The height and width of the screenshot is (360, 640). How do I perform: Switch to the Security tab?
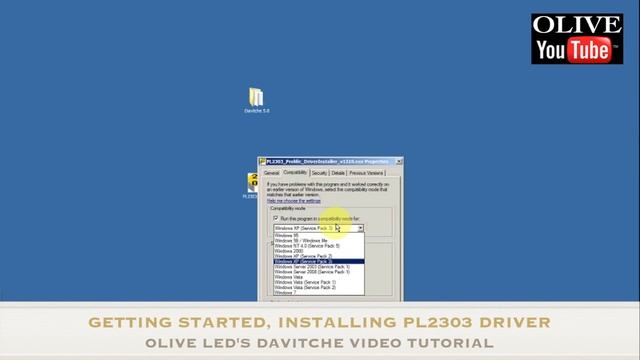319,173
